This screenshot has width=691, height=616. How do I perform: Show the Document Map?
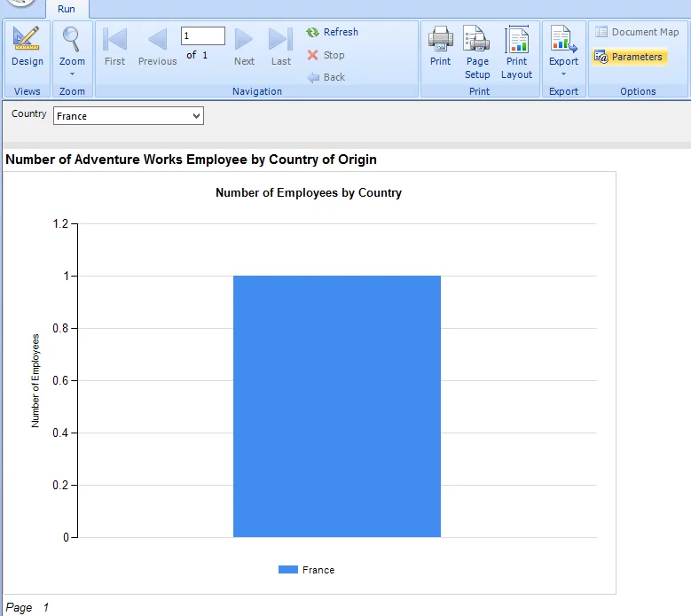[637, 32]
